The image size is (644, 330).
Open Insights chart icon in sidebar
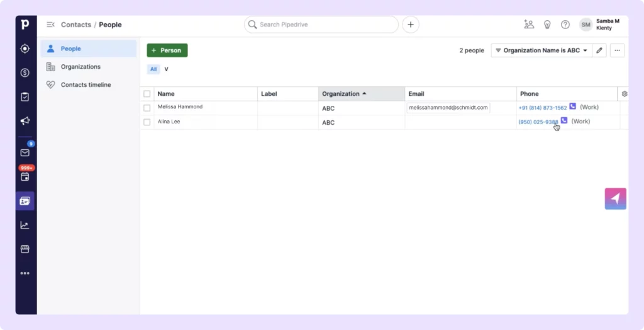tap(25, 225)
